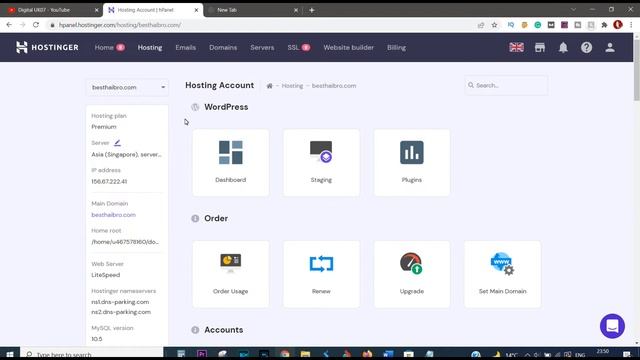640x360 pixels.
Task: Select the IP address 156.67.222.41
Action: [x=109, y=181]
